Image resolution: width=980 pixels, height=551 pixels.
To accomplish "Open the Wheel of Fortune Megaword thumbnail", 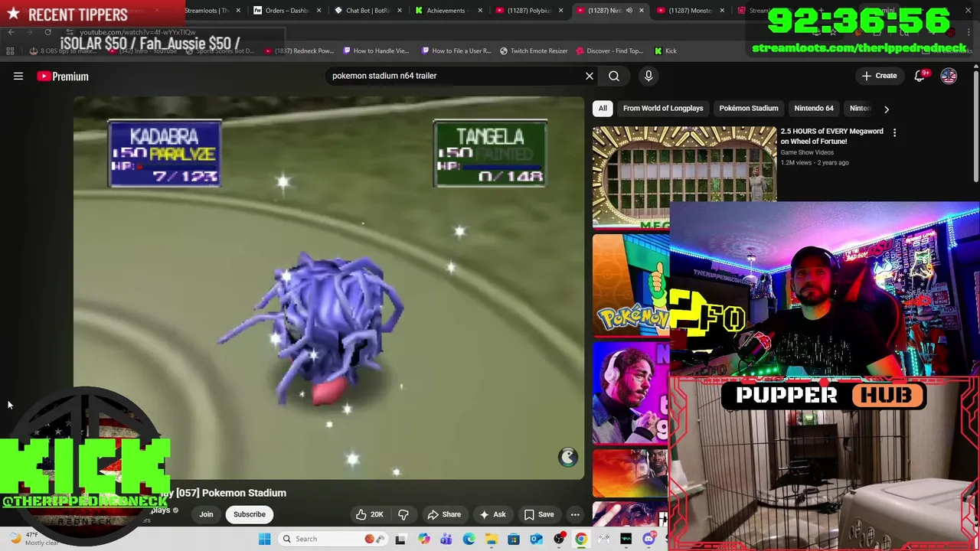I will click(x=684, y=177).
